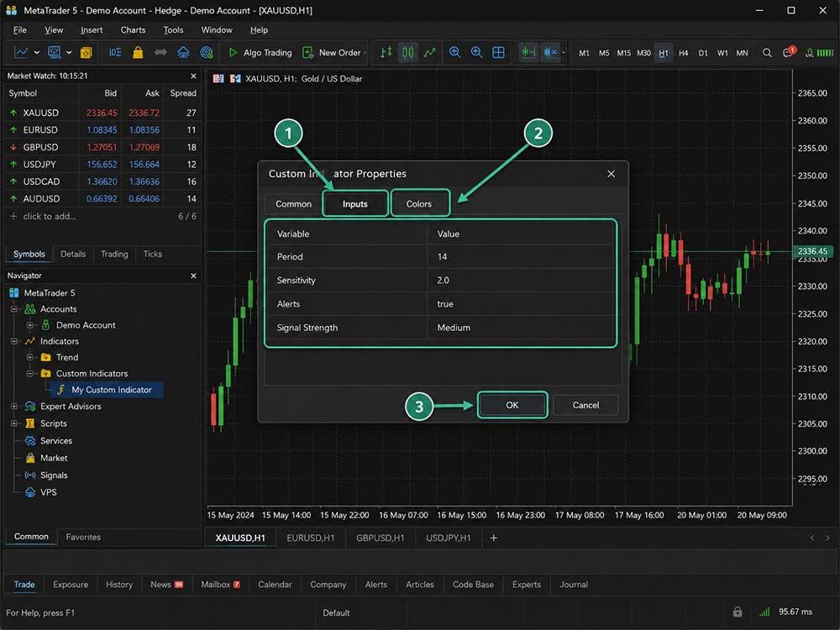Click the zoom magnifier beside the line chart icon
The height and width of the screenshot is (630, 840).
[x=454, y=52]
